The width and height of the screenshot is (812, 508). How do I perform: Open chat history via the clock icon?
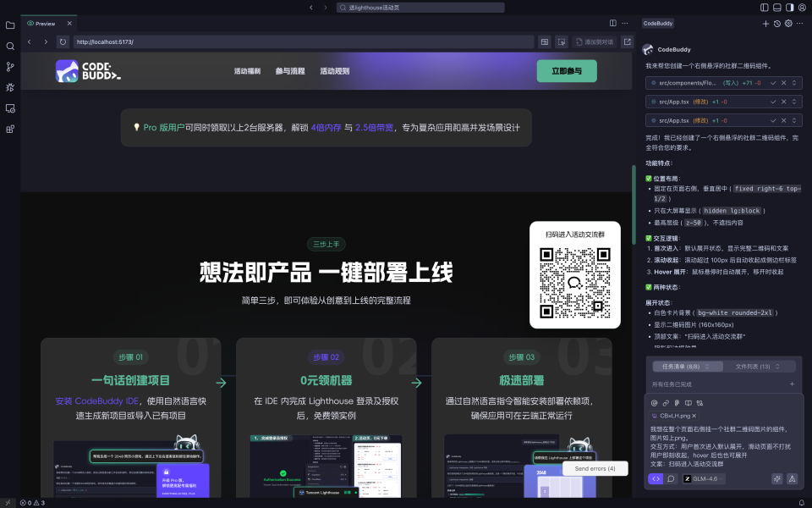[777, 24]
